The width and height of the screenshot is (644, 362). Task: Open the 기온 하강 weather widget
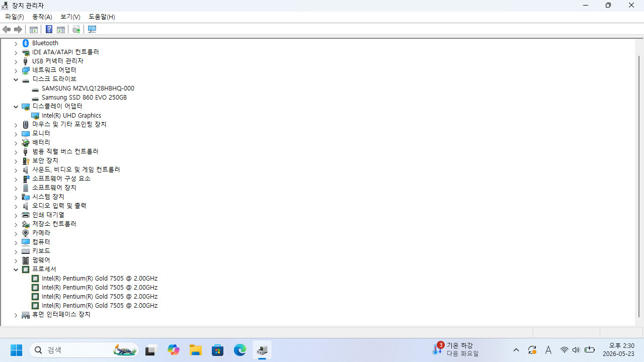pyautogui.click(x=456, y=350)
